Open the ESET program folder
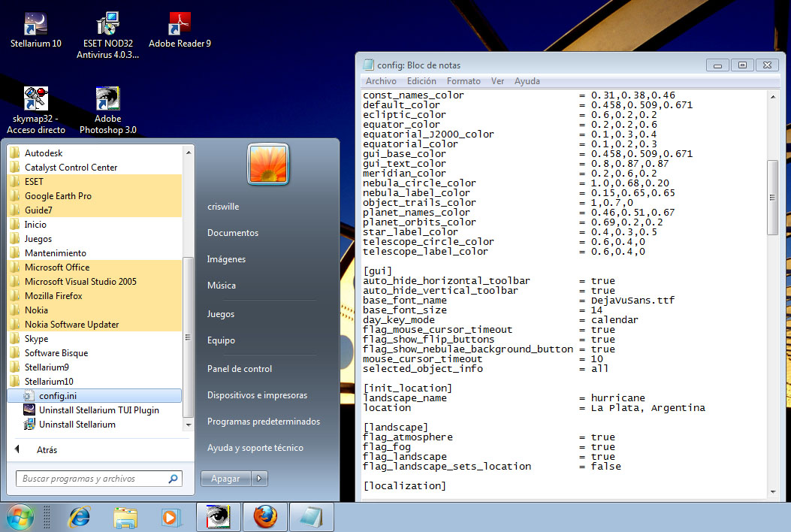The image size is (791, 532). pos(95,182)
